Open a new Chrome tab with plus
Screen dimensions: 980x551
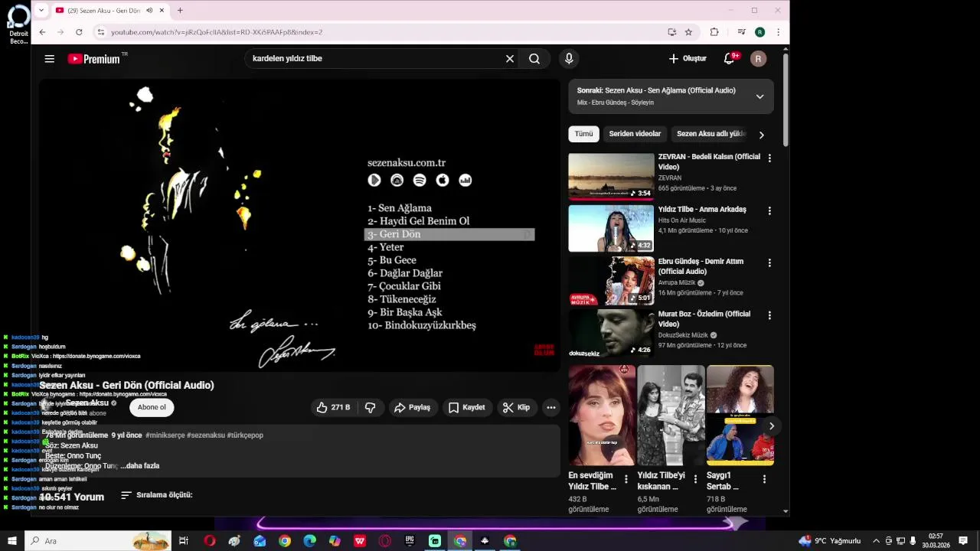tap(180, 10)
